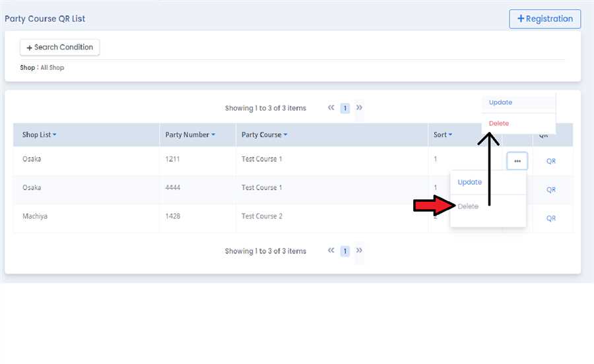Select Delete indicated by the red arrow
This screenshot has height=364, width=594.
[x=468, y=206]
